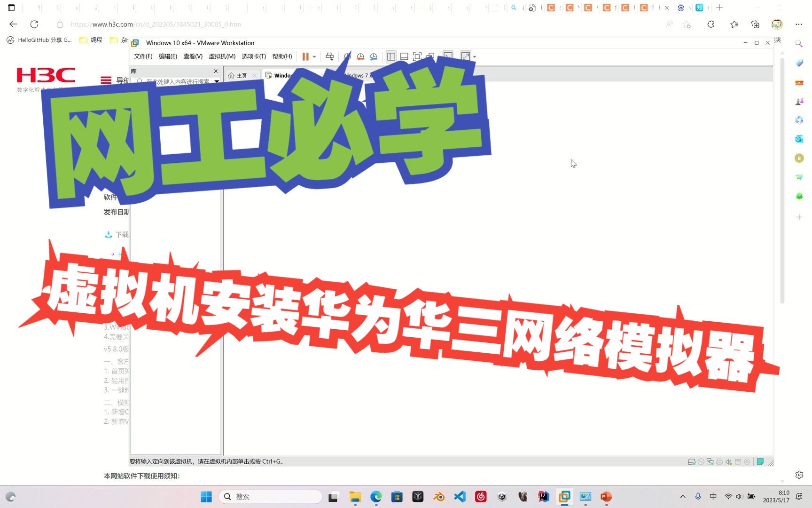This screenshot has width=812, height=508.
Task: Open the 虚拟机(M) menu in VMware
Action: [x=222, y=56]
